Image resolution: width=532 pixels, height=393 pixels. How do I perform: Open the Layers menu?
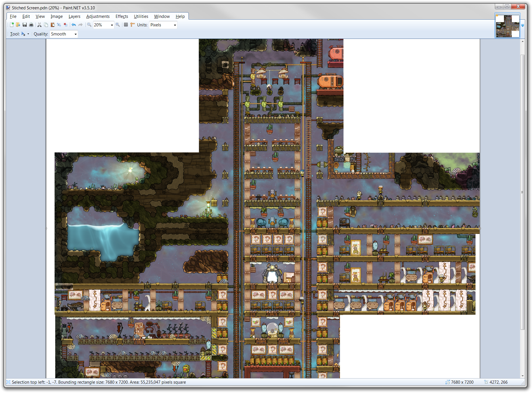pyautogui.click(x=74, y=16)
